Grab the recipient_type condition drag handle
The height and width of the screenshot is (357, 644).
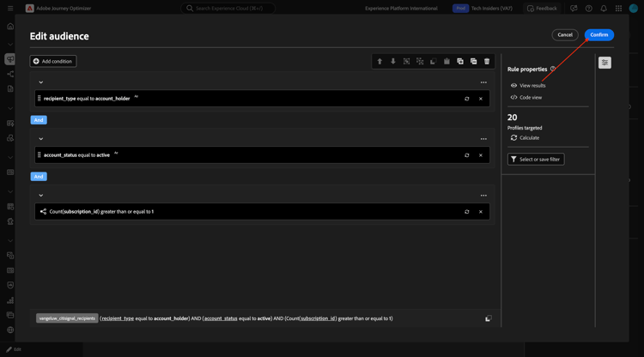39,99
